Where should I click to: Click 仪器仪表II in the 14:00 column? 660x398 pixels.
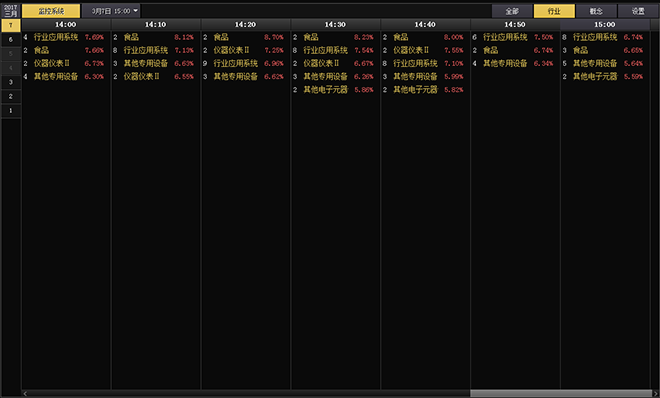[52, 63]
